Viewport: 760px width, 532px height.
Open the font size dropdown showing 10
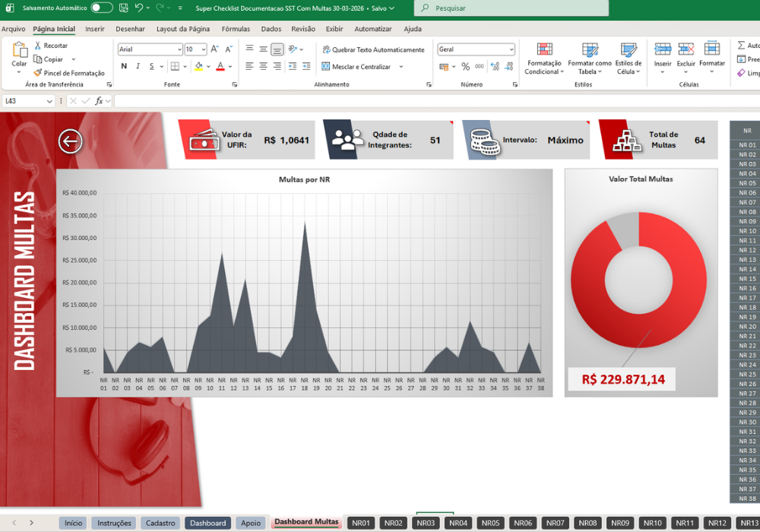pos(203,49)
